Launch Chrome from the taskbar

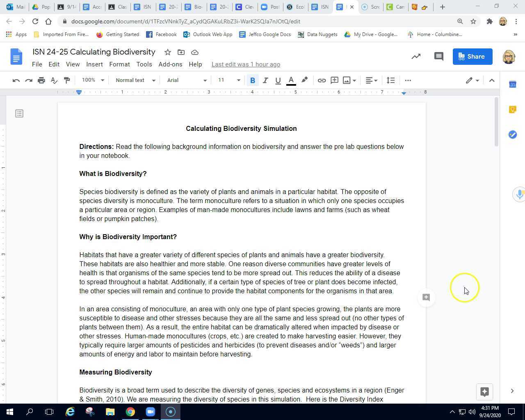[130, 411]
